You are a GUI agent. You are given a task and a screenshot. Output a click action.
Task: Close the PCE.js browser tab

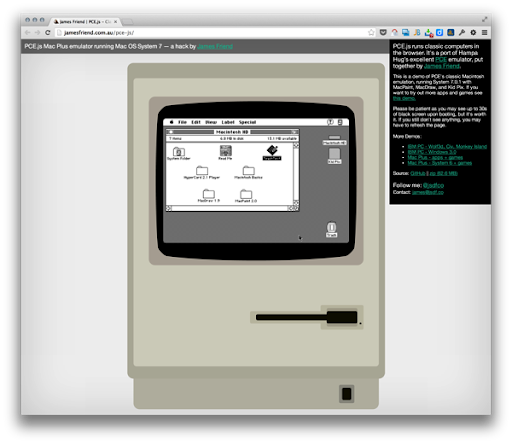point(115,22)
